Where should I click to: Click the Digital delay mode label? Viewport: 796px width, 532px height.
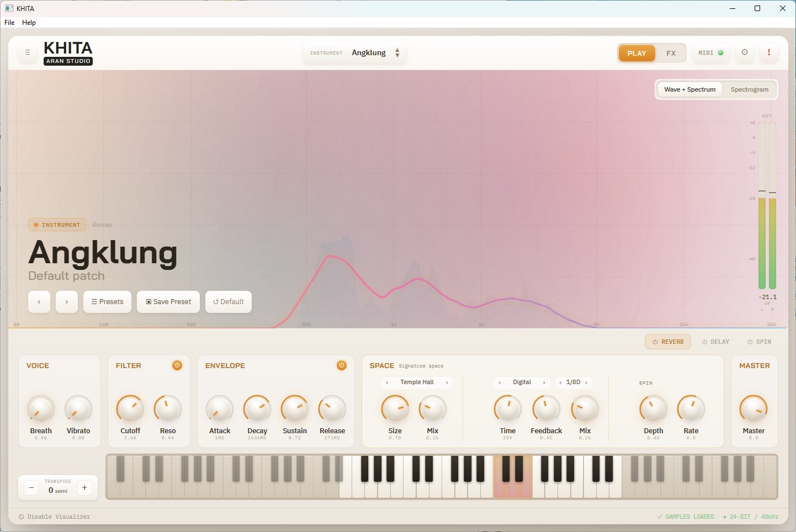click(522, 382)
